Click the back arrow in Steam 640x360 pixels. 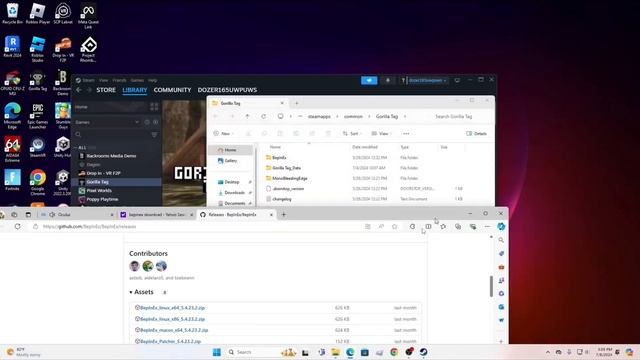pyautogui.click(x=79, y=90)
